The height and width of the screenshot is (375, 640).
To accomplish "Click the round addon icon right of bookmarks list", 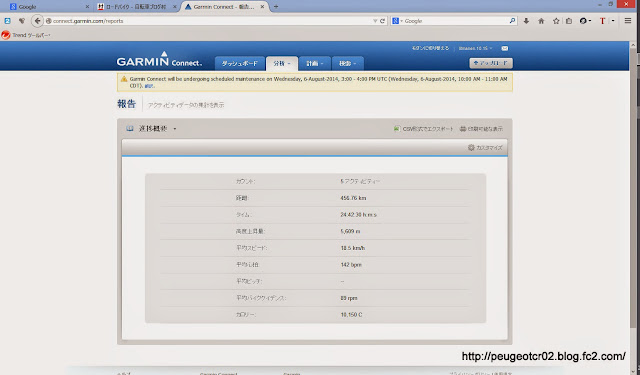I will 583,21.
